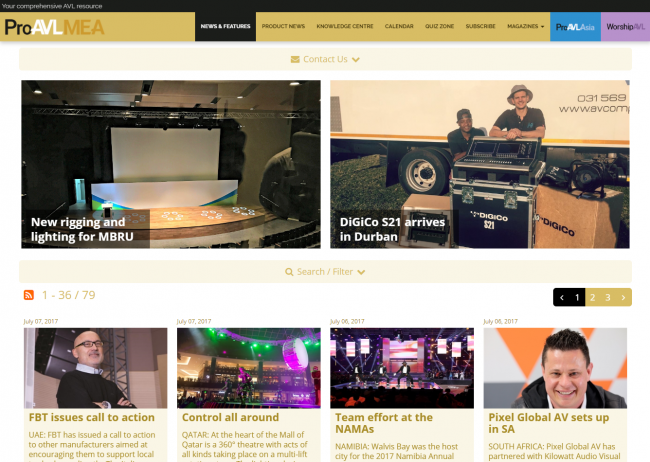
Task: Click the FBT article summary beginning UAE
Action: (92, 446)
